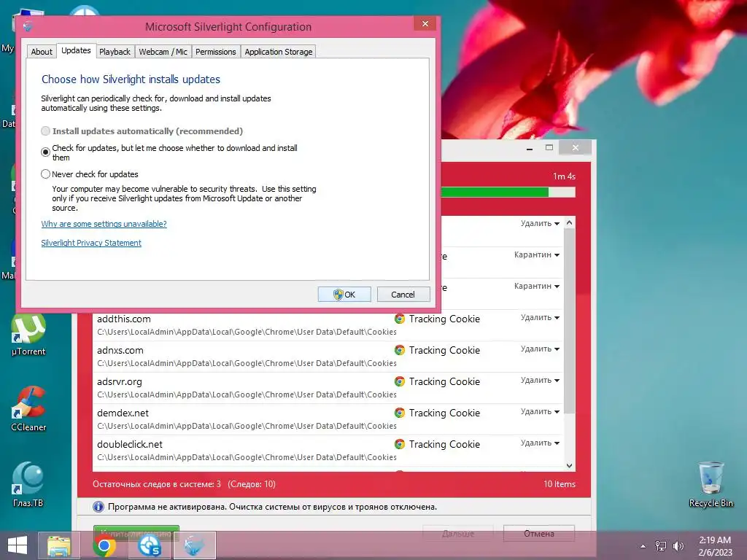Select Check for updates but let me choose
The height and width of the screenshot is (560, 747).
[x=45, y=152]
